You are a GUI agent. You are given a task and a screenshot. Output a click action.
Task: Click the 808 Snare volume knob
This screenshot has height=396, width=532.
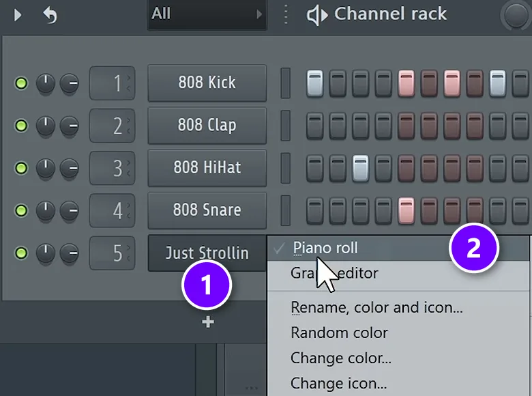pos(70,210)
